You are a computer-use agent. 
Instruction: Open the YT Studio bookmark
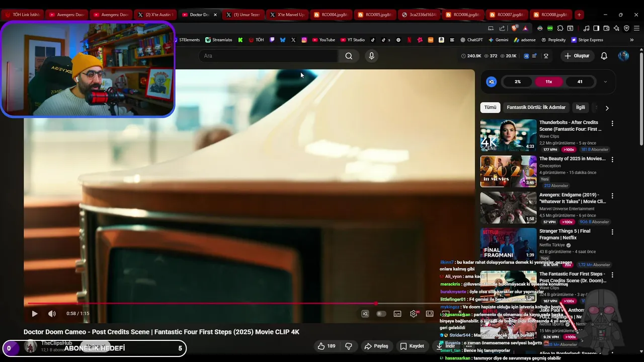click(x=353, y=40)
